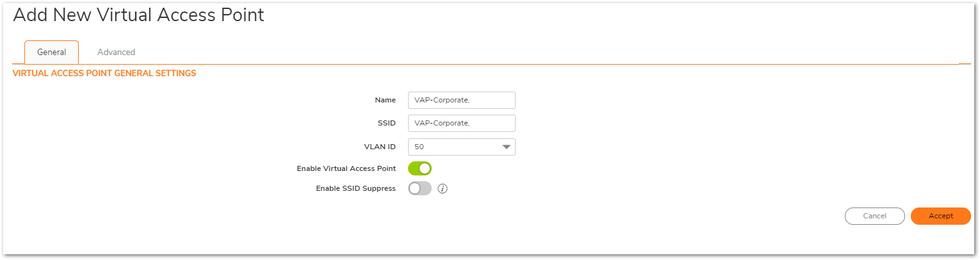The width and height of the screenshot is (980, 260).
Task: Click the Name field label
Action: click(385, 100)
